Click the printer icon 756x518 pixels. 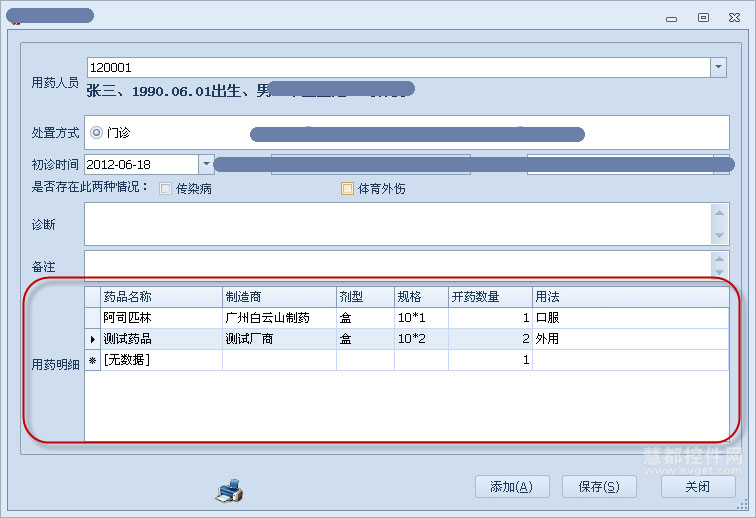(230, 491)
